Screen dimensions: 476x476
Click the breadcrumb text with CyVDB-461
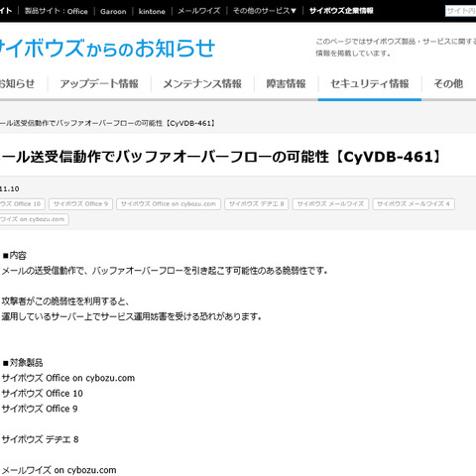point(108,123)
